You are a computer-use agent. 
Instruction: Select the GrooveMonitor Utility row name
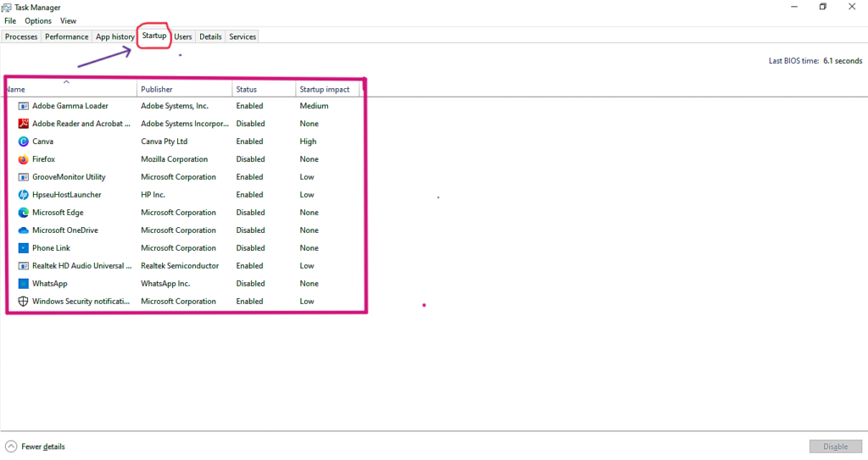pyautogui.click(x=69, y=177)
